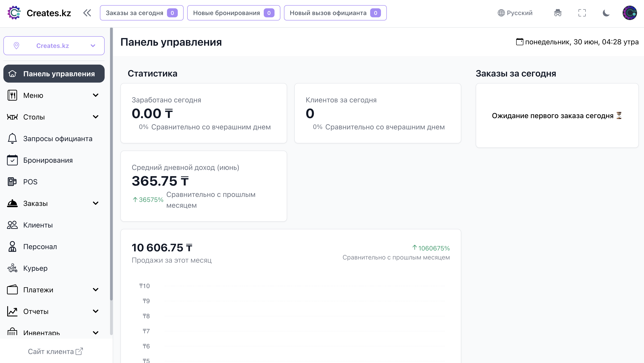Enter fullscreen mode via corner-brackets icon

[582, 13]
